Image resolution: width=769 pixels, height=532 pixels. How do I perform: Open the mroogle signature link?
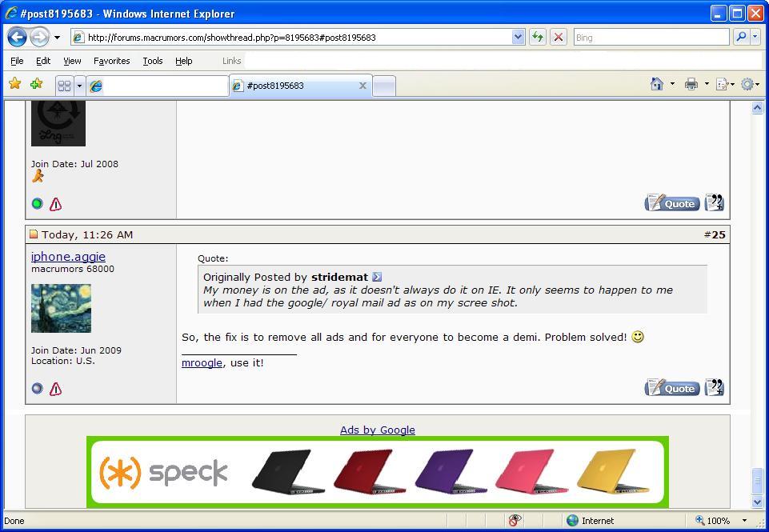202,363
